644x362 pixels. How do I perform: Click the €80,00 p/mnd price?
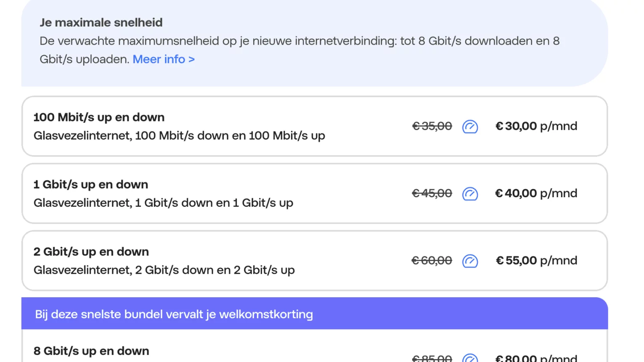tap(536, 358)
